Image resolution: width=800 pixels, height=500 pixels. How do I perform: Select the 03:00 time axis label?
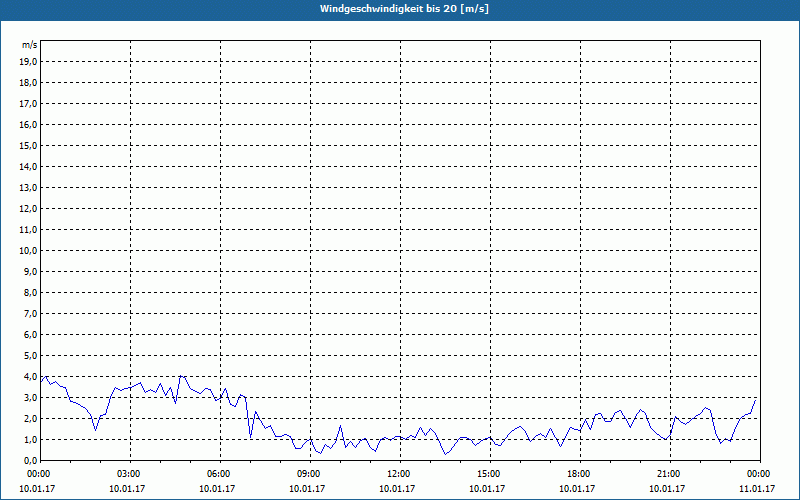pyautogui.click(x=128, y=474)
